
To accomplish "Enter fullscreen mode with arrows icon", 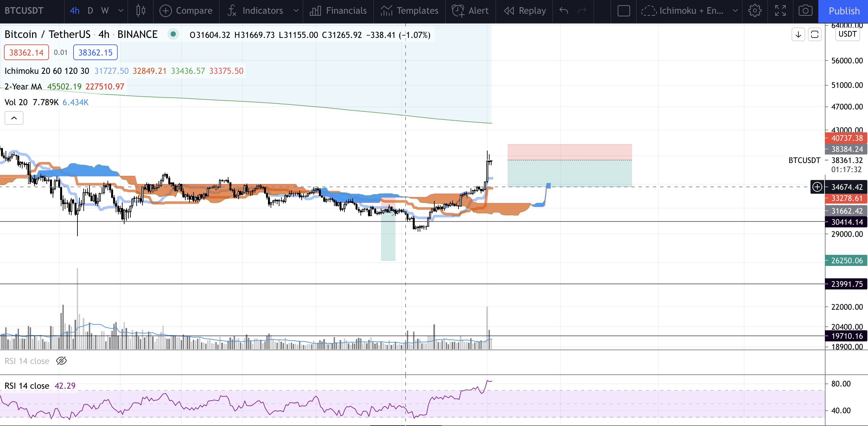I will click(780, 11).
